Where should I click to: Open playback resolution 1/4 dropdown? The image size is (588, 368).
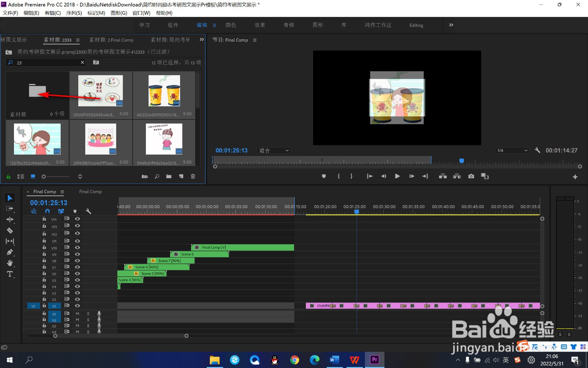point(512,151)
